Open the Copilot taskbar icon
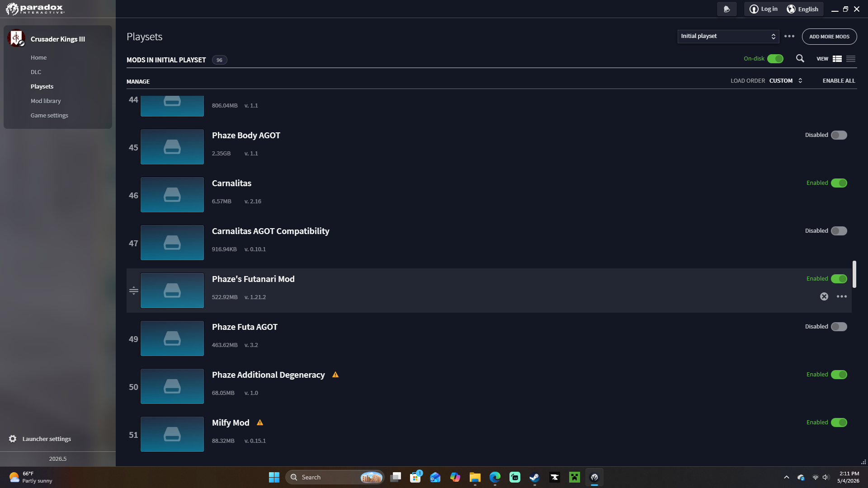 (x=455, y=477)
